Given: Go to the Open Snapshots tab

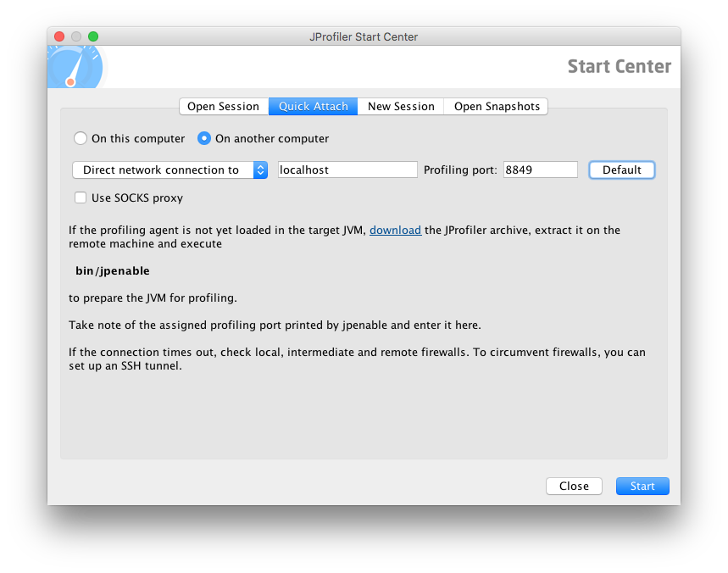Looking at the screenshot, I should coord(497,106).
